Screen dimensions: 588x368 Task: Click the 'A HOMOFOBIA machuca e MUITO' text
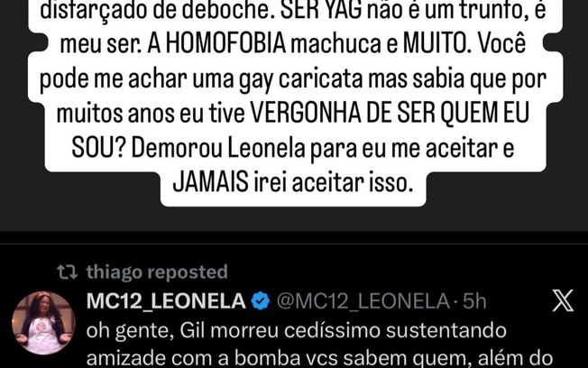[x=307, y=44]
